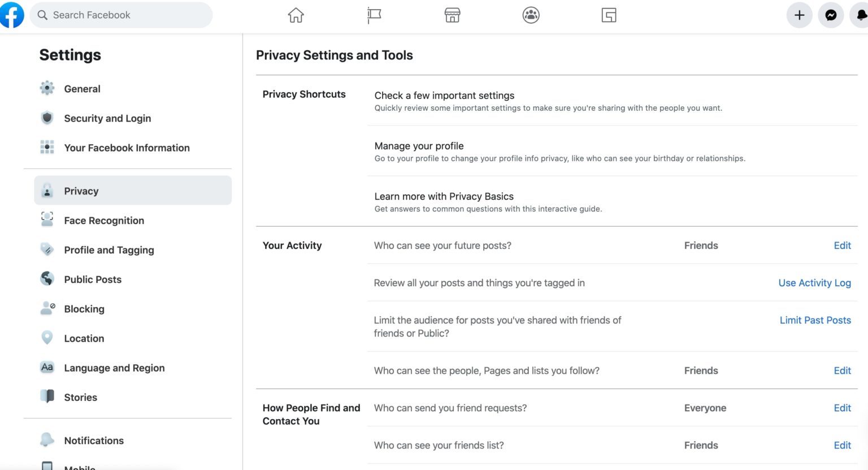Open Face Recognition settings
868x470 pixels.
coord(104,221)
